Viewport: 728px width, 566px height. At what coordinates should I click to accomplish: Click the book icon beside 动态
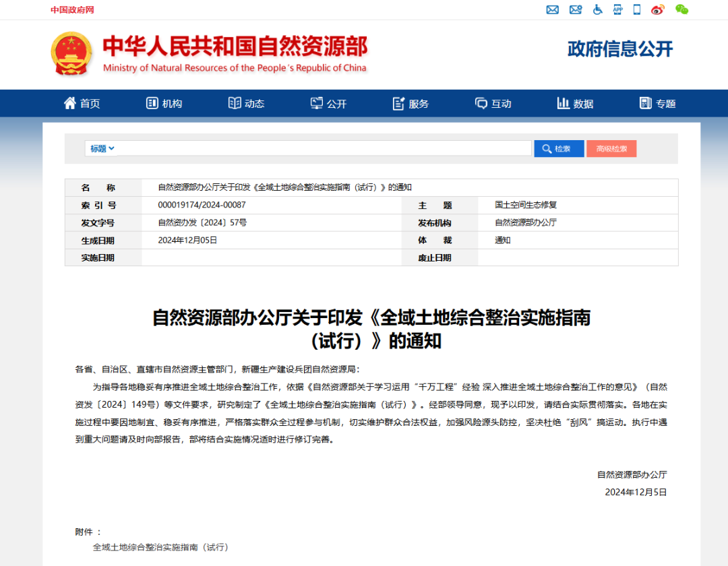tap(235, 103)
